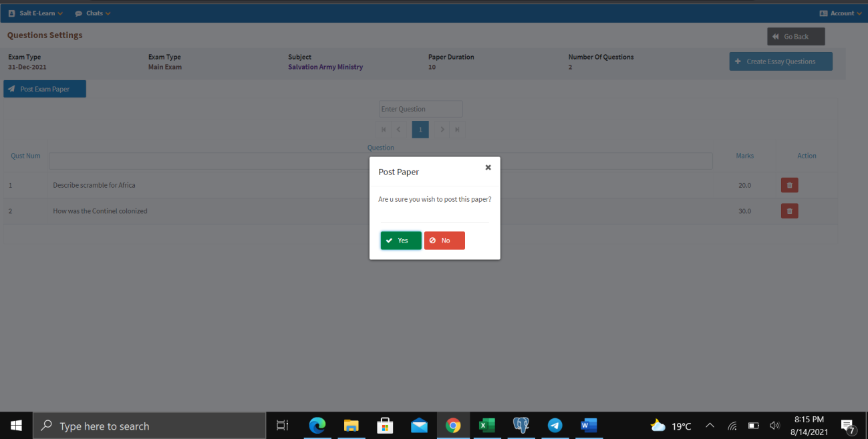The image size is (868, 439).
Task: Jump to the last page of questions
Action: tap(457, 129)
